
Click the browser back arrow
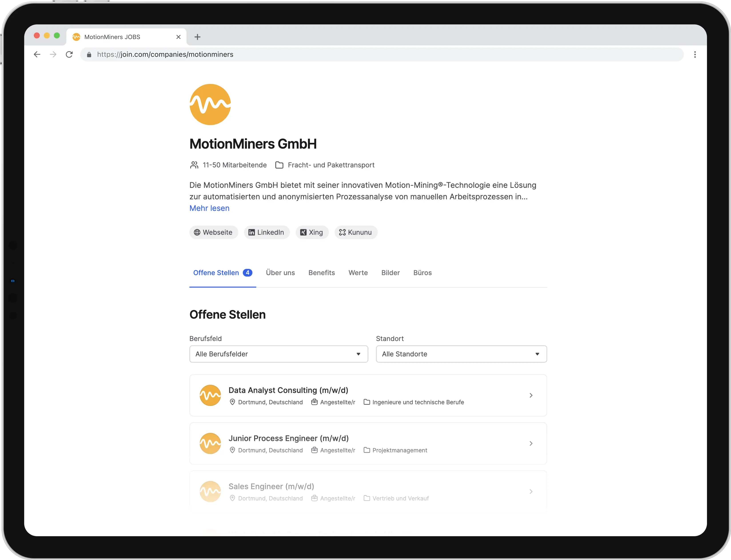pos(37,54)
